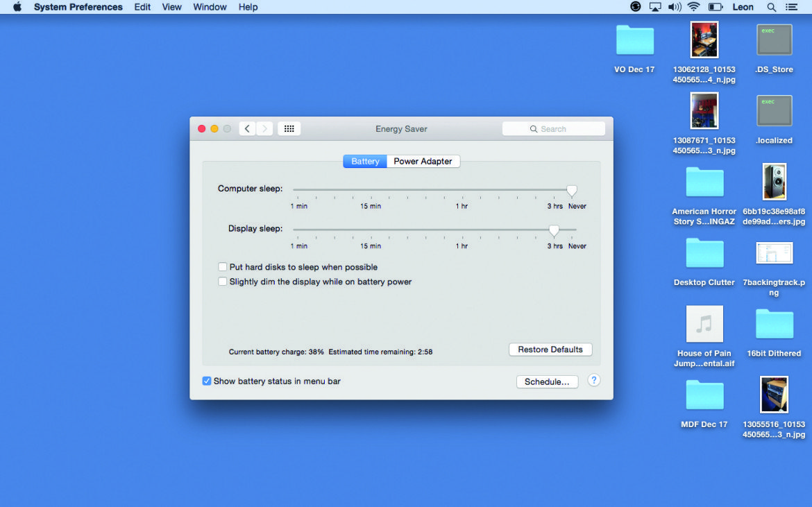
Task: Select the 16bit Dithered folder
Action: click(x=775, y=324)
